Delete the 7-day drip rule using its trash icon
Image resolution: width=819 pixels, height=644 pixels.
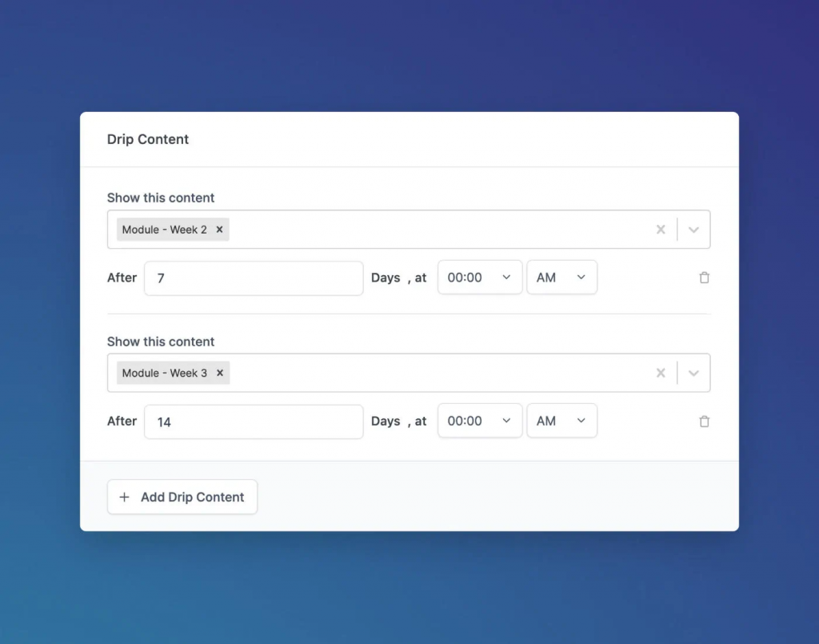click(x=704, y=278)
